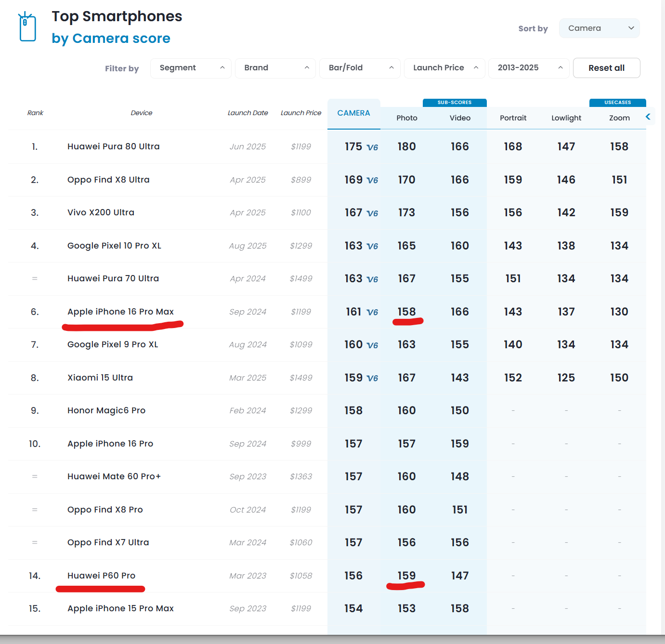Image resolution: width=665 pixels, height=644 pixels.
Task: Click the V6 badge in Google Pixel 10 Pro XL row
Action: [x=372, y=247]
